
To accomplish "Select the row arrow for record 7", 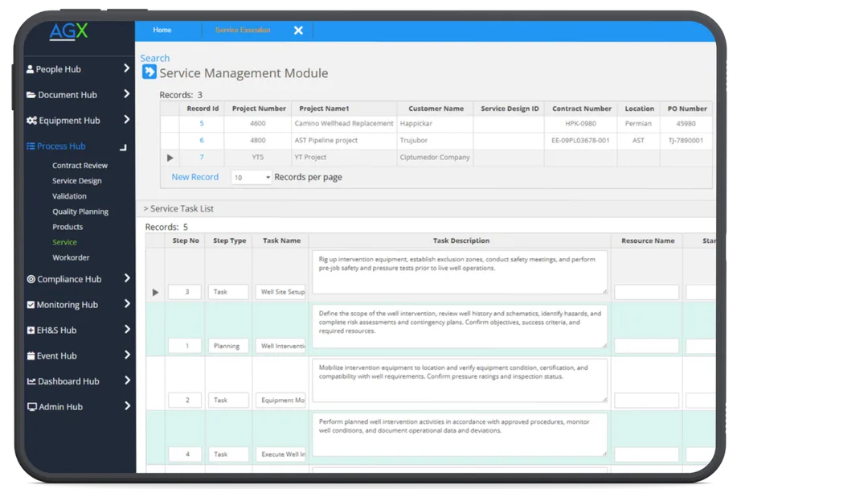I will [170, 158].
